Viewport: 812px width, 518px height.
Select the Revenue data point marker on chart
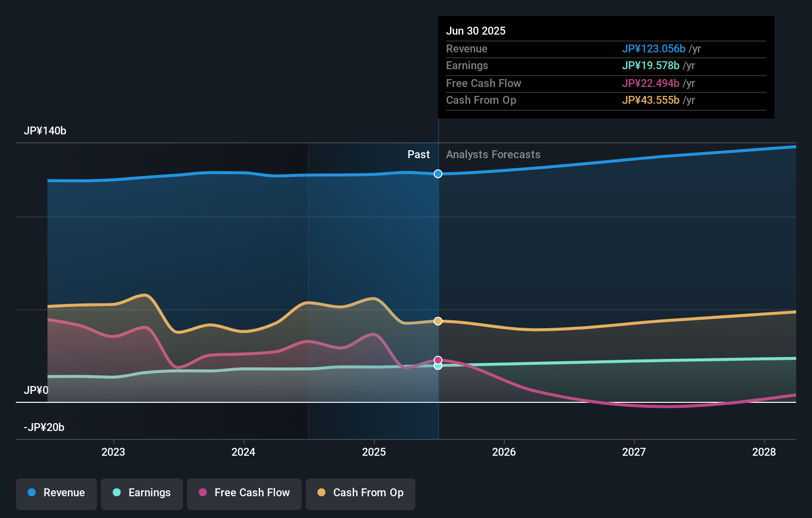pyautogui.click(x=438, y=173)
